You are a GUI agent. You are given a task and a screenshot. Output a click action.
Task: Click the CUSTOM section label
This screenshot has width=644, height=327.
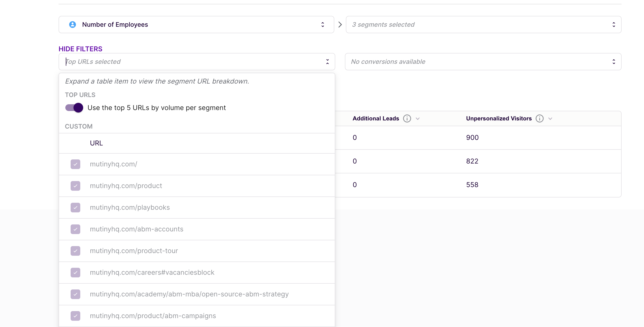coord(79,126)
